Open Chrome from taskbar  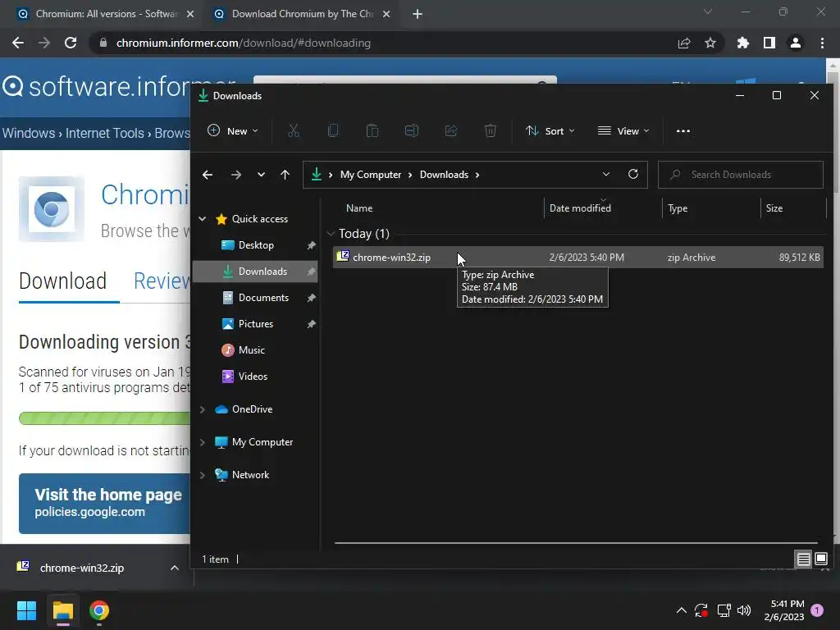tap(99, 610)
